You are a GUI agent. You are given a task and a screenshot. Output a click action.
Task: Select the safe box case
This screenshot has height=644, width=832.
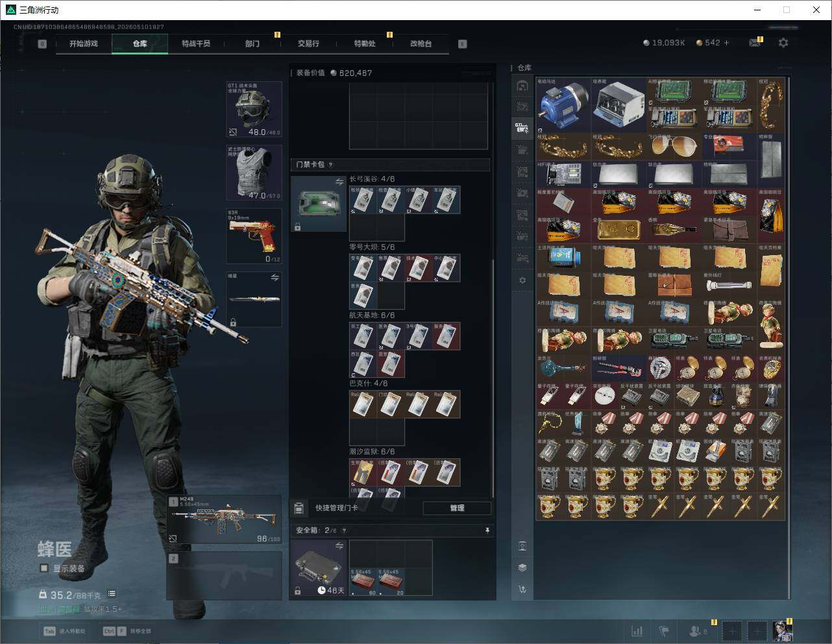coord(318,568)
